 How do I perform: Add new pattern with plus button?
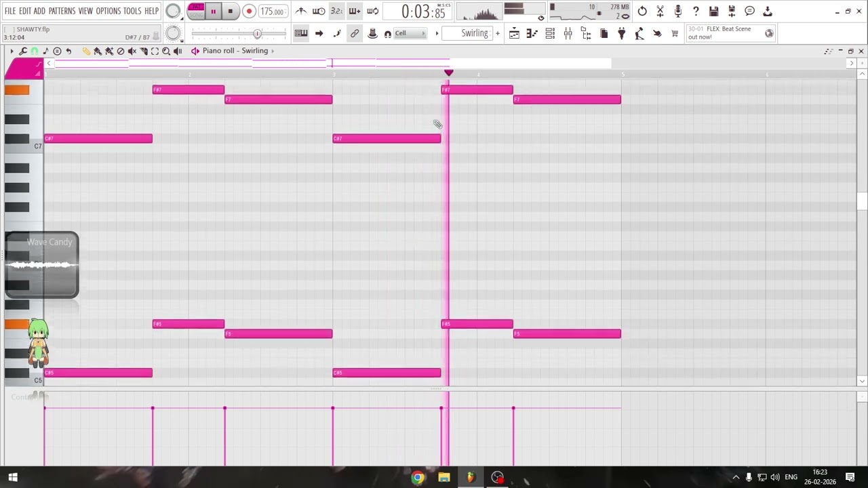click(498, 33)
